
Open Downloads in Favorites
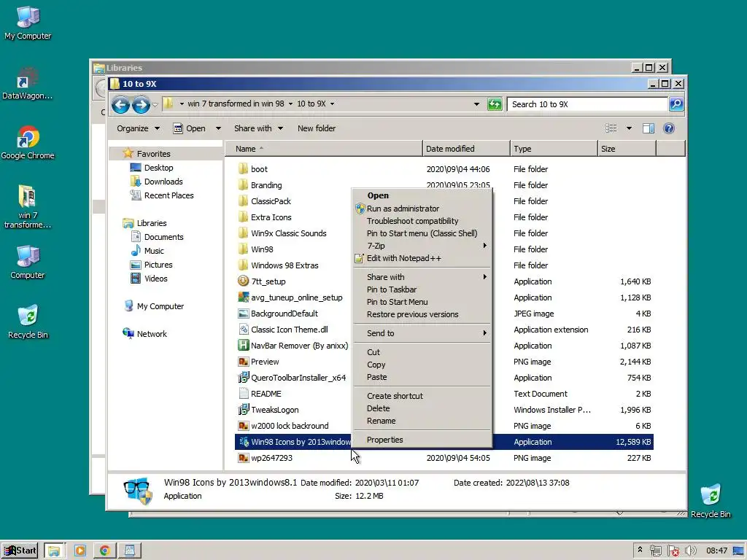[x=163, y=182]
